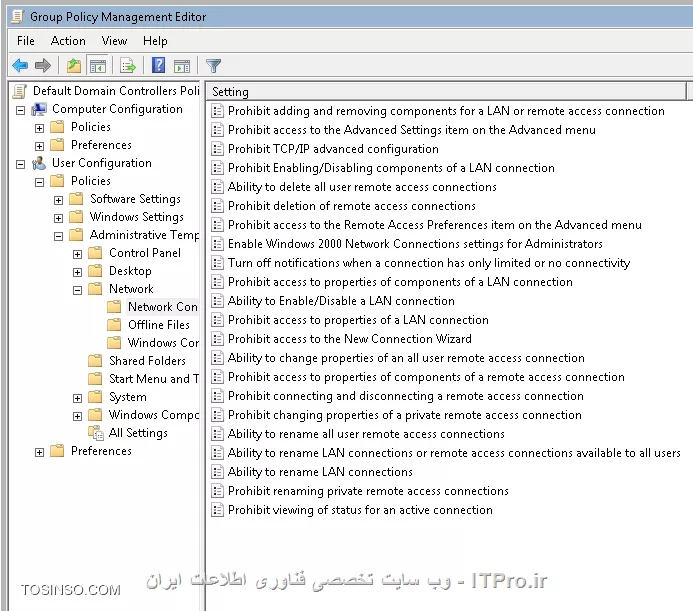This screenshot has width=693, height=611.
Task: Click the Filter funnel toolbar icon
Action: coord(213,66)
